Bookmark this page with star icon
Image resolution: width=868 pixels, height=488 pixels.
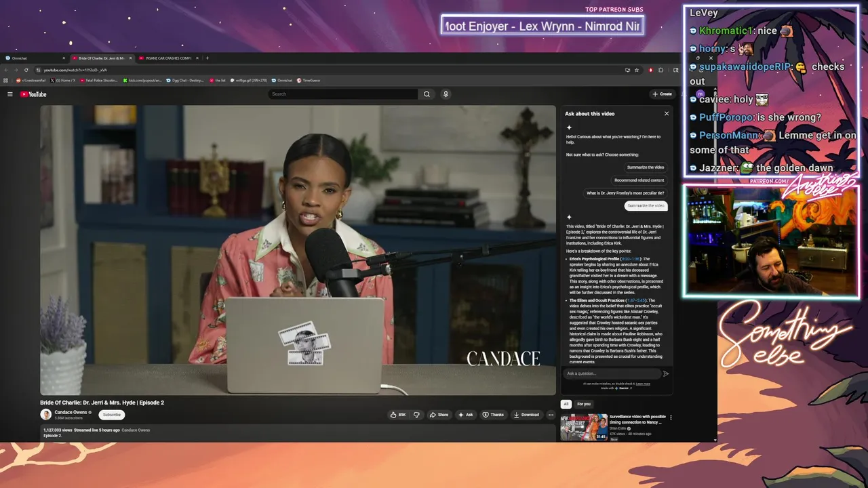pyautogui.click(x=637, y=70)
